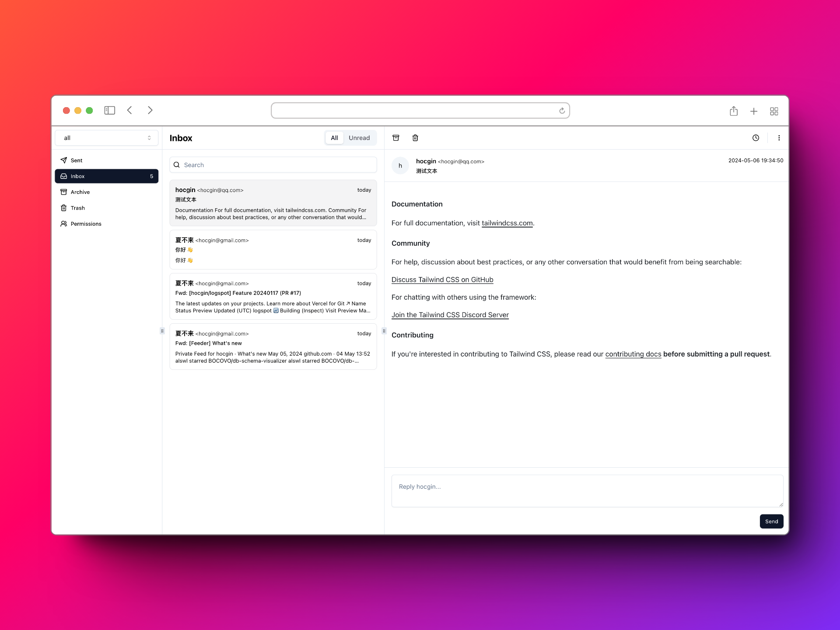This screenshot has height=630, width=840.
Task: Click the Send button
Action: click(771, 521)
